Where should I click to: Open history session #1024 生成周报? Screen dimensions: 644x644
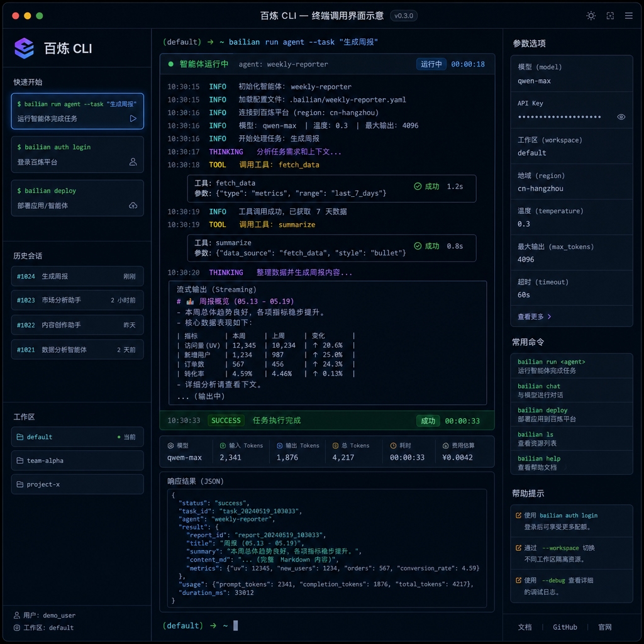[77, 277]
